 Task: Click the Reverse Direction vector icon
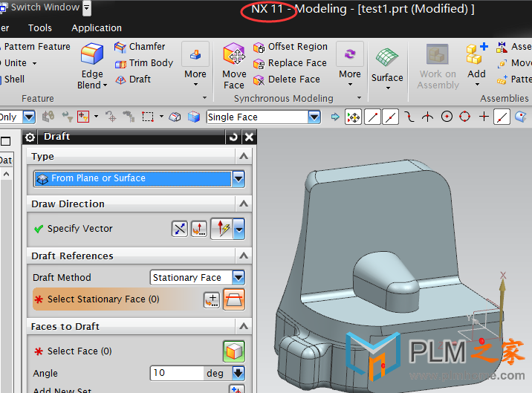click(x=180, y=229)
